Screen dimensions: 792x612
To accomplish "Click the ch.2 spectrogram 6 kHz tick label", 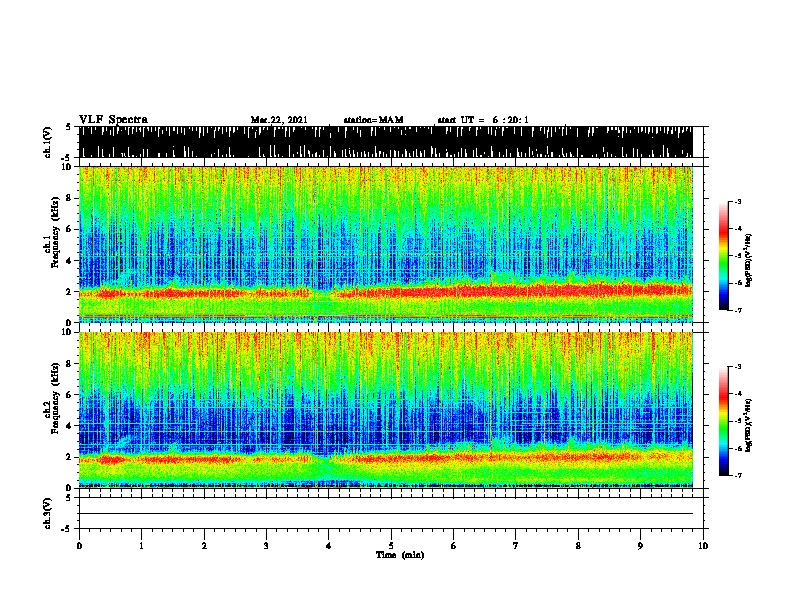I will (70, 394).
